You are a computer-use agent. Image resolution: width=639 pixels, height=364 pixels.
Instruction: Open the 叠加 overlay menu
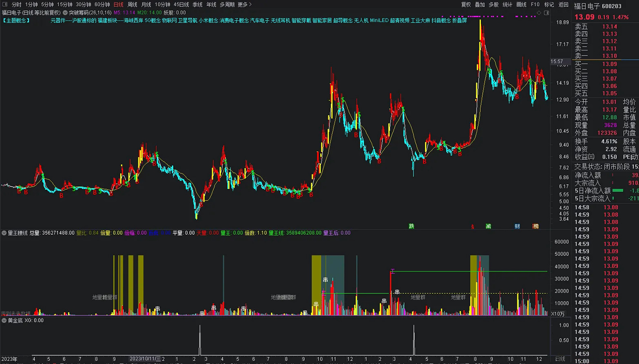click(x=480, y=4)
